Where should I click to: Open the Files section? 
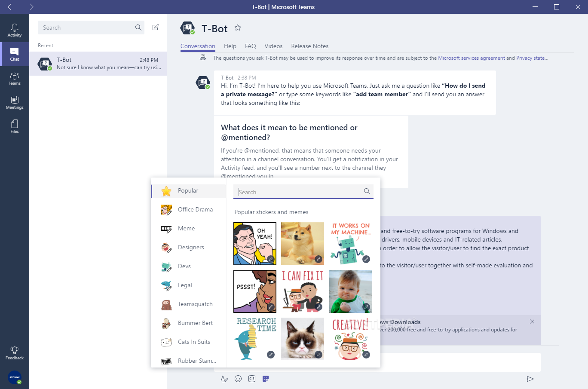[x=15, y=126]
